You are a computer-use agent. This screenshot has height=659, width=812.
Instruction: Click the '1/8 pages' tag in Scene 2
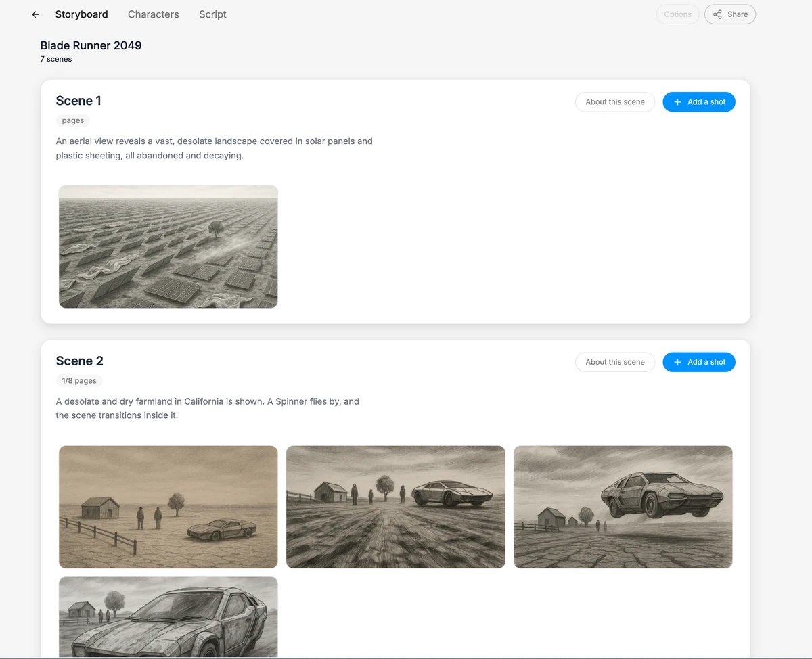[x=80, y=380]
